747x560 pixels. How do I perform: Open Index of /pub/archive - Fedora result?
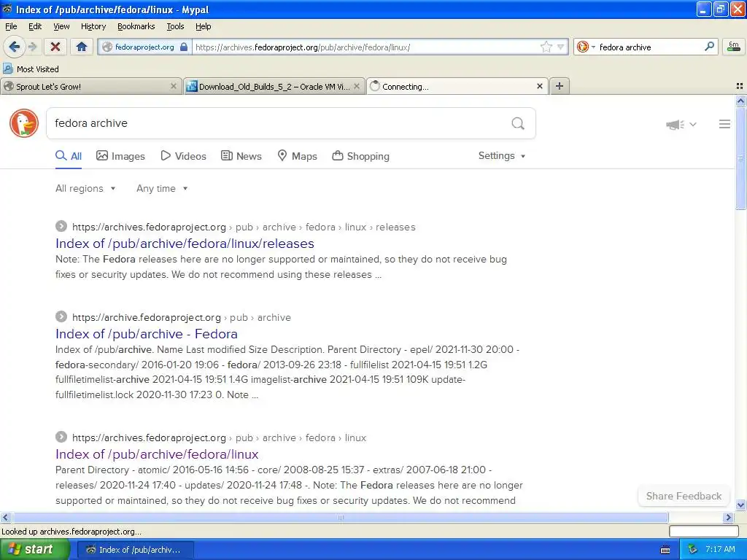click(x=146, y=334)
